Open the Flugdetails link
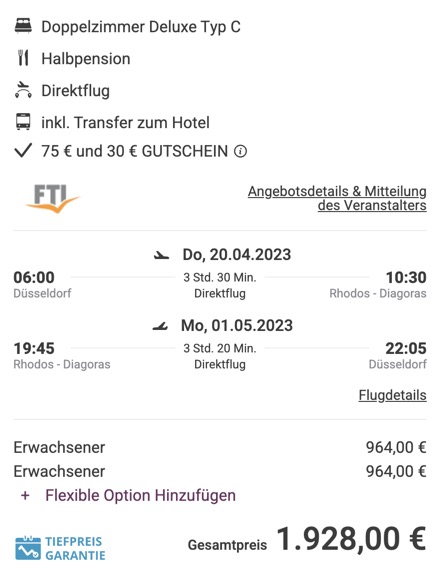 tap(393, 395)
